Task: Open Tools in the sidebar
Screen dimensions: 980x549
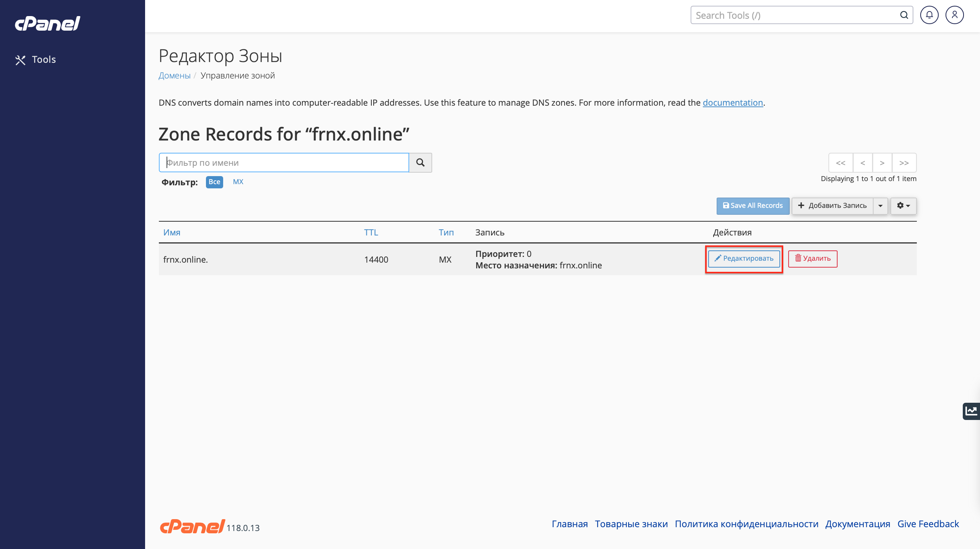Action: click(x=36, y=60)
